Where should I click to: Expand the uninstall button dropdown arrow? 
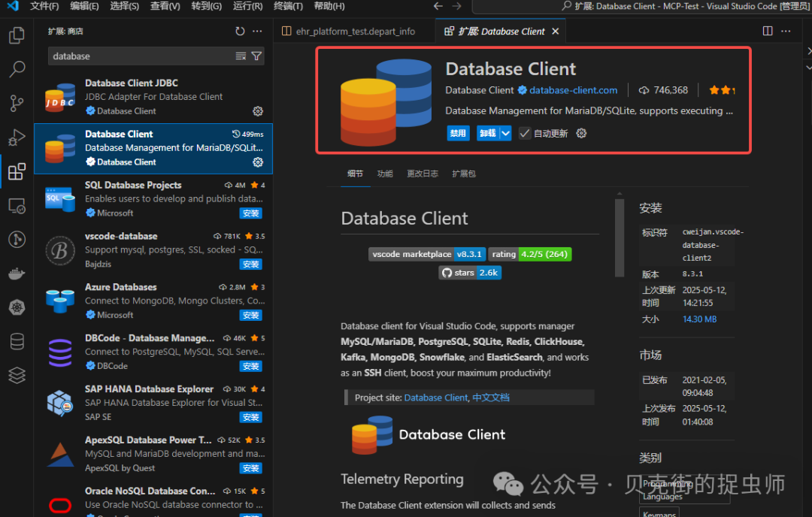click(x=506, y=133)
